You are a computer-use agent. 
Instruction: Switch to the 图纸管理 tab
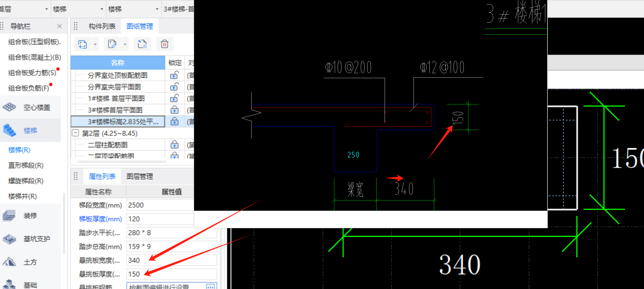(140, 26)
